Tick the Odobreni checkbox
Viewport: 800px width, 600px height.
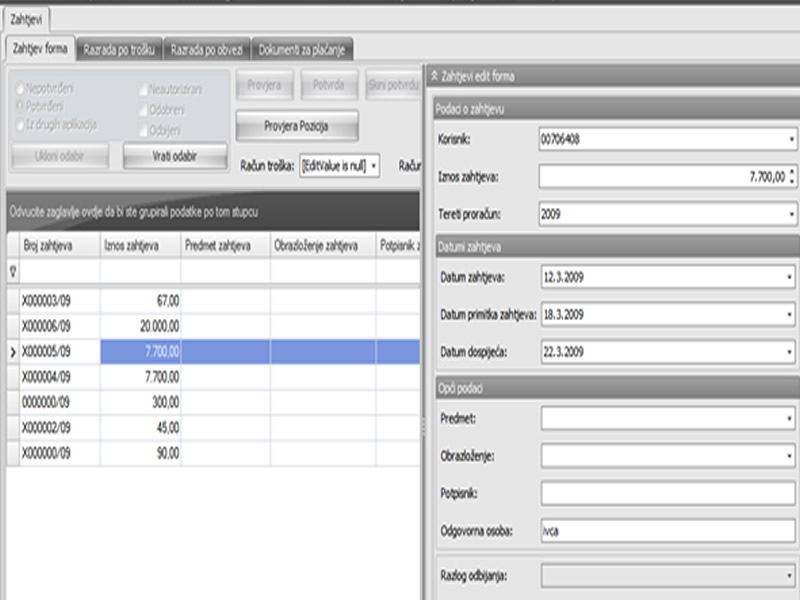click(x=143, y=110)
